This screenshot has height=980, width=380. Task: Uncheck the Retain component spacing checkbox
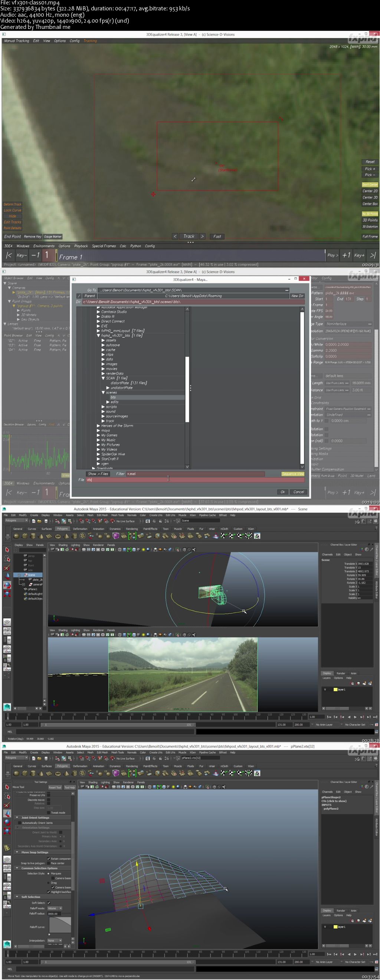coord(48,859)
